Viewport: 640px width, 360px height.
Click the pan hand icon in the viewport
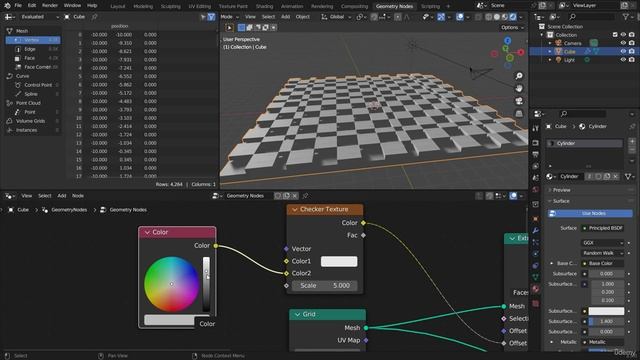tap(519, 89)
